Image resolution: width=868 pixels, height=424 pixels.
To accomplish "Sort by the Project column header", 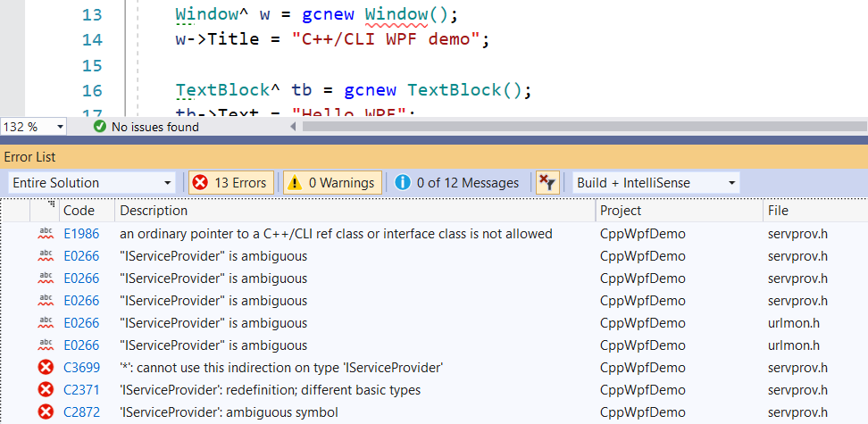I will 680,211.
